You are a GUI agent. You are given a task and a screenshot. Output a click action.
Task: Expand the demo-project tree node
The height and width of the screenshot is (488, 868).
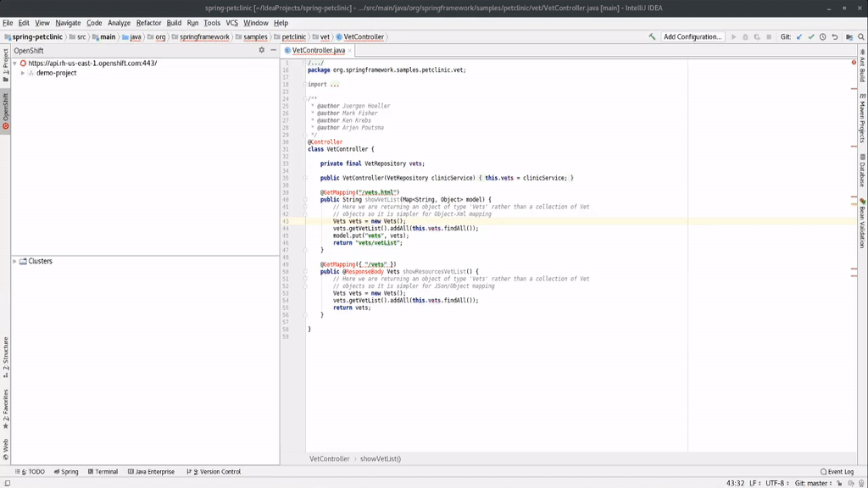click(x=23, y=73)
